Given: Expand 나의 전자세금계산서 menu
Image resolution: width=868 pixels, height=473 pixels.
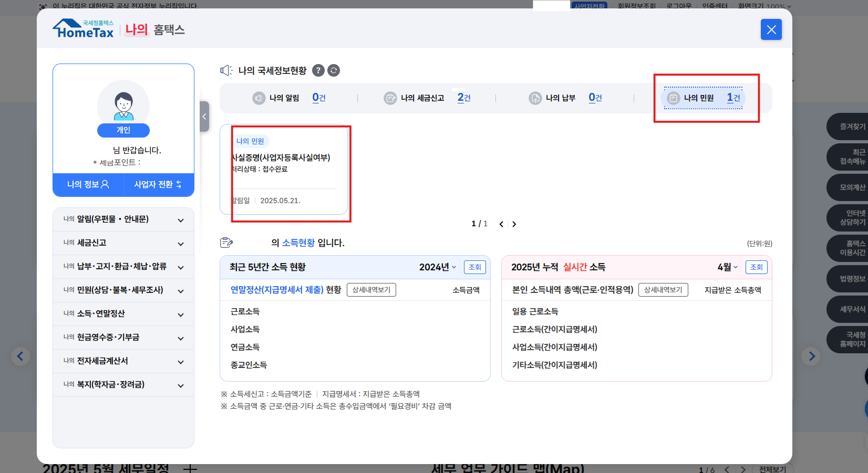Looking at the screenshot, I should point(123,361).
